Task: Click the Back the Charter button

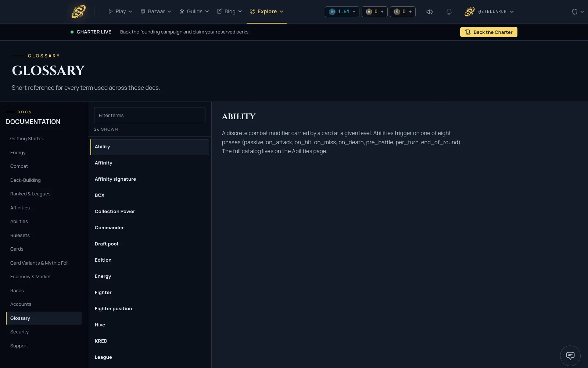Action: coord(488,32)
